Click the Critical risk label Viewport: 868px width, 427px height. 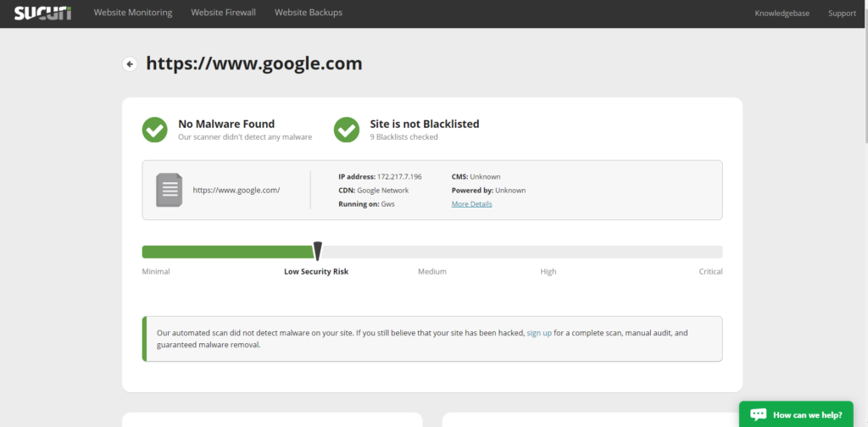pyautogui.click(x=711, y=272)
